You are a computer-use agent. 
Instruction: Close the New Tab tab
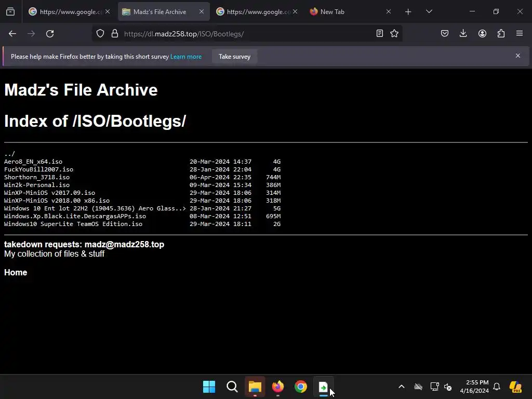click(x=389, y=11)
